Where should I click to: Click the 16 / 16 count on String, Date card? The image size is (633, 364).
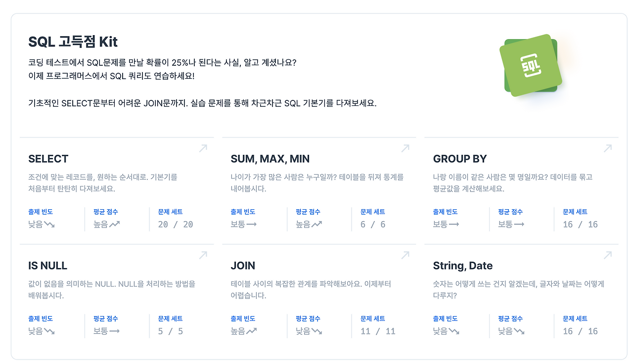(x=580, y=331)
